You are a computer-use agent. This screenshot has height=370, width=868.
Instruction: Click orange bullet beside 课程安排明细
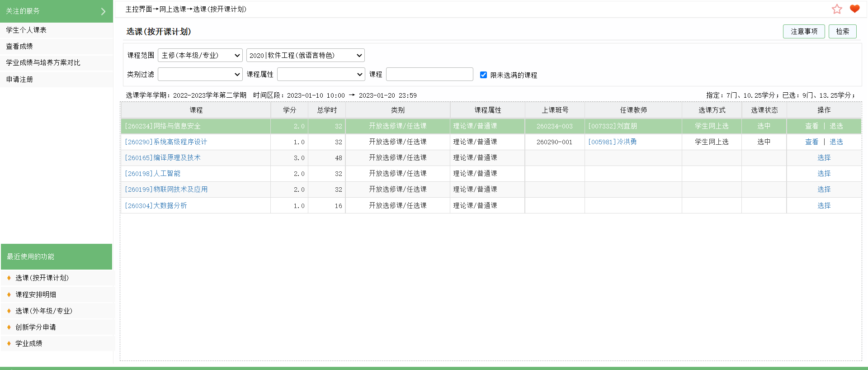[x=9, y=294]
